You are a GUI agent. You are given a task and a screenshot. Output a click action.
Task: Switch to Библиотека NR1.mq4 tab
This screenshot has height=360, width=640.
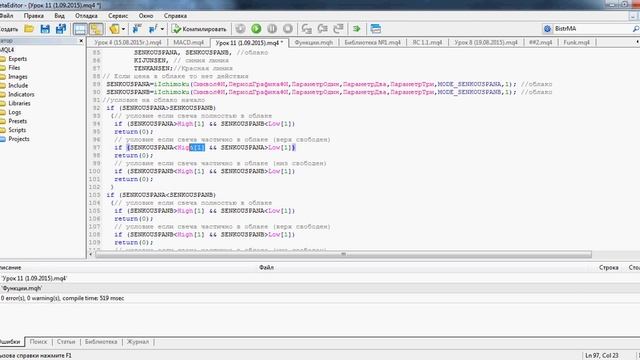click(372, 42)
